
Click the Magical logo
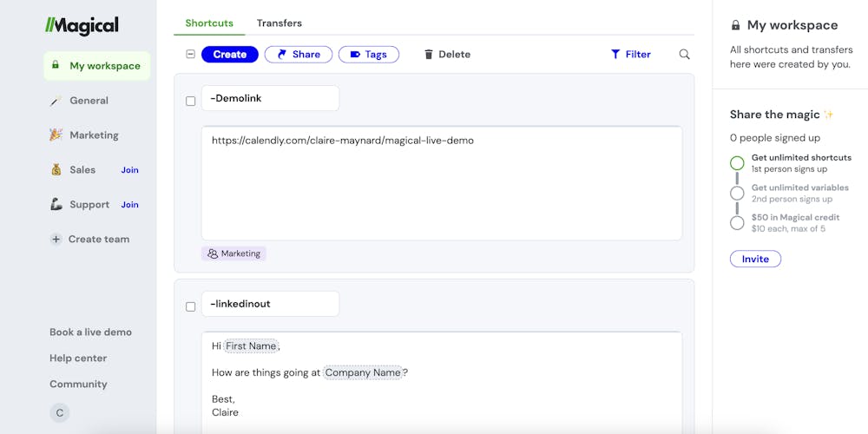(x=82, y=25)
